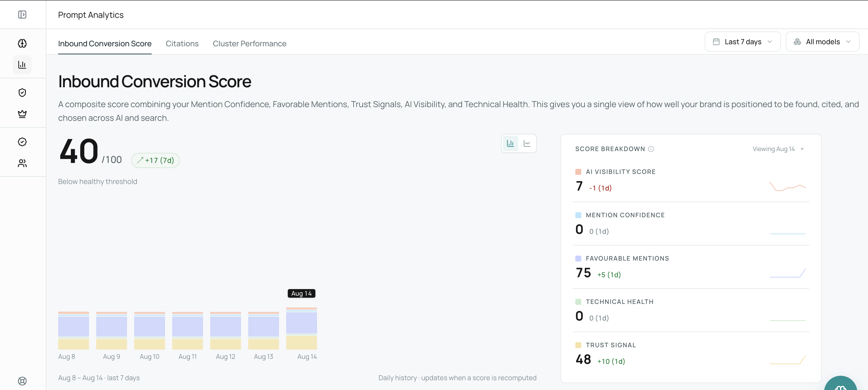Select the Aug 8 bar in chart

[73, 330]
